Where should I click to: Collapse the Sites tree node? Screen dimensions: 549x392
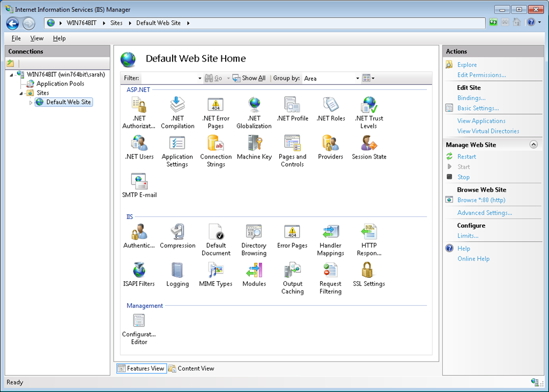click(x=21, y=93)
